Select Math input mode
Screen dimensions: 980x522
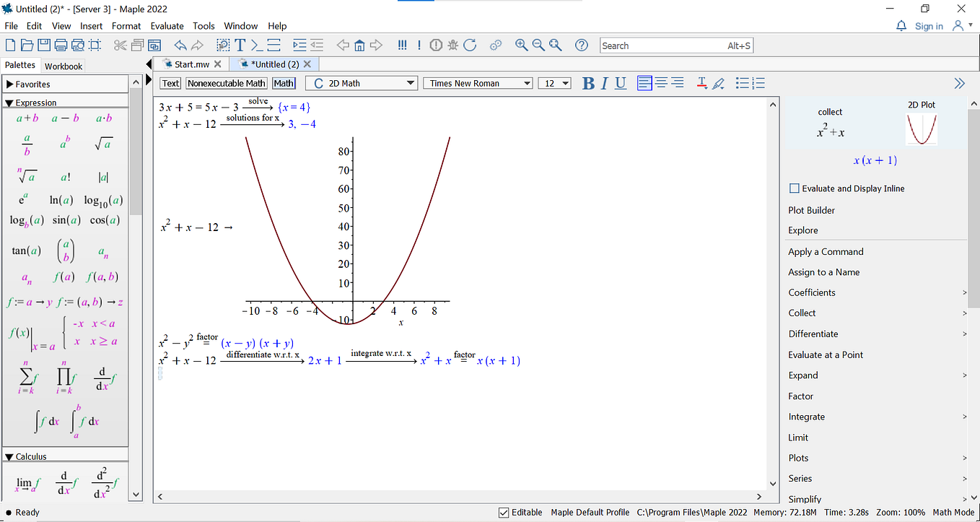click(x=284, y=83)
